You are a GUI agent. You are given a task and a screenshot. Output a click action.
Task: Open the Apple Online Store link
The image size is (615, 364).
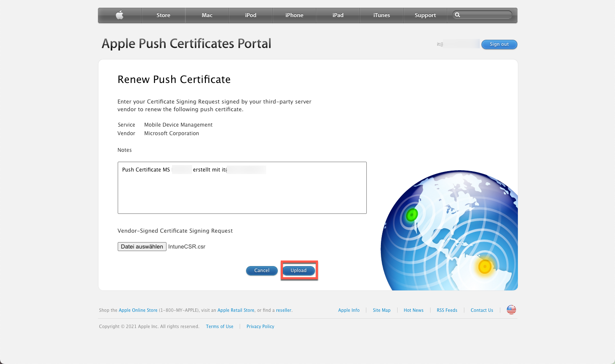point(138,311)
